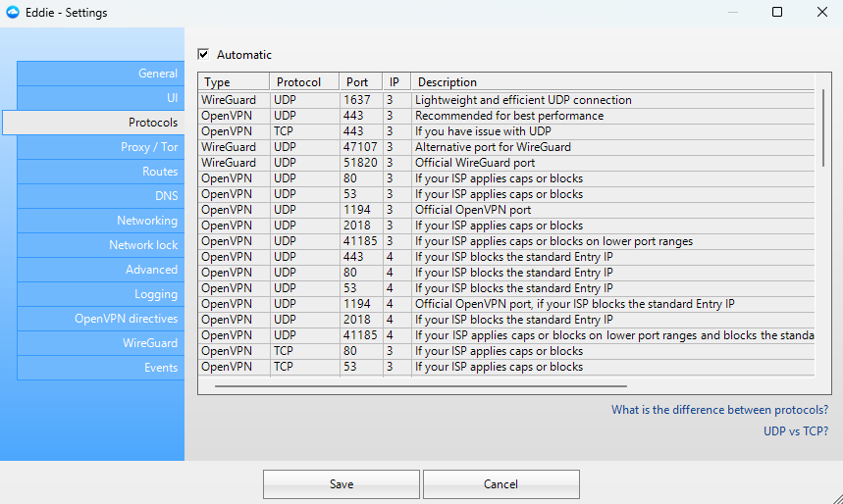Select row 'lower port ranges and blocks the standa'
The height and width of the screenshot is (504, 843).
coord(506,335)
